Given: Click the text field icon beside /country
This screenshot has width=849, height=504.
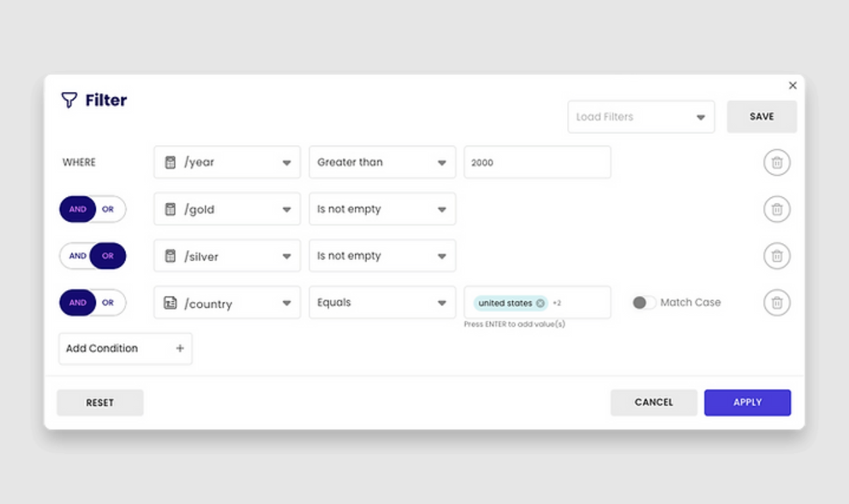Looking at the screenshot, I should (170, 303).
